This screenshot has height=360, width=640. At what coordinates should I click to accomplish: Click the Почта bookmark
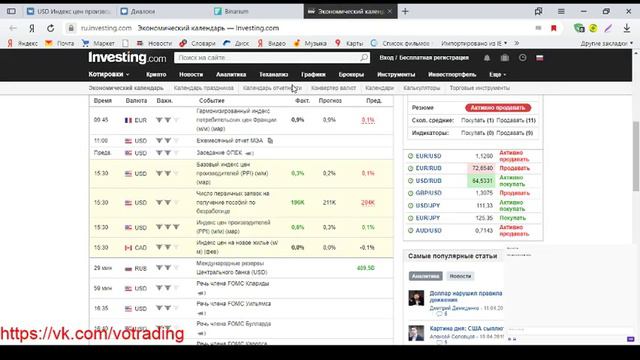click(x=60, y=43)
